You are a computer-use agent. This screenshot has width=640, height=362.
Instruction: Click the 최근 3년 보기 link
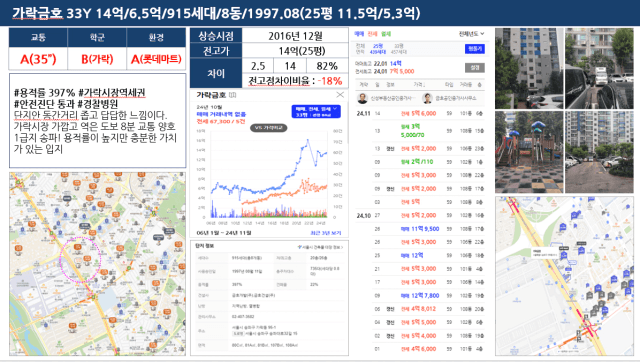(x=326, y=233)
